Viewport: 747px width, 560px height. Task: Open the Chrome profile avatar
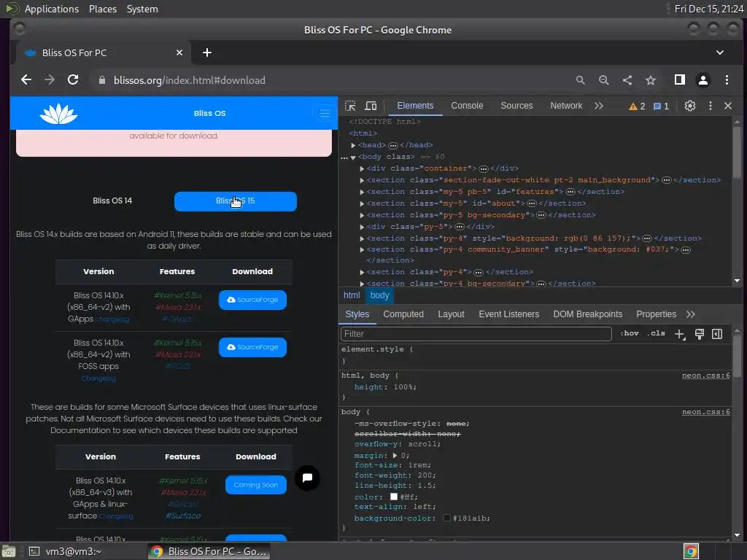(703, 80)
